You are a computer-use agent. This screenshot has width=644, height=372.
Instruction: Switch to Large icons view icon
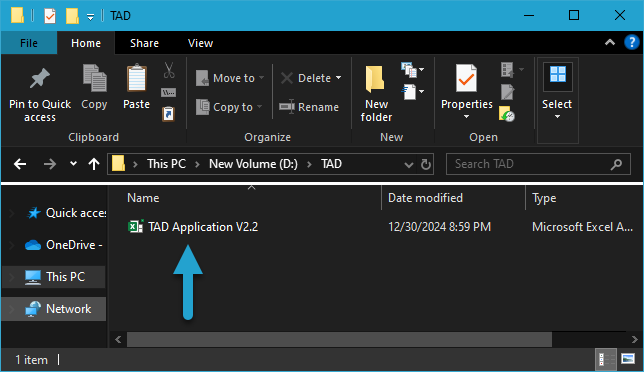628,359
